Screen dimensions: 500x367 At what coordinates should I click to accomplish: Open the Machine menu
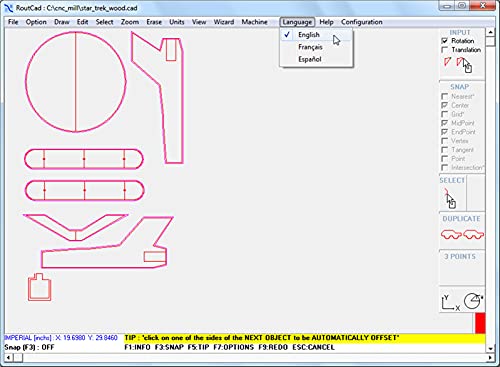(254, 22)
